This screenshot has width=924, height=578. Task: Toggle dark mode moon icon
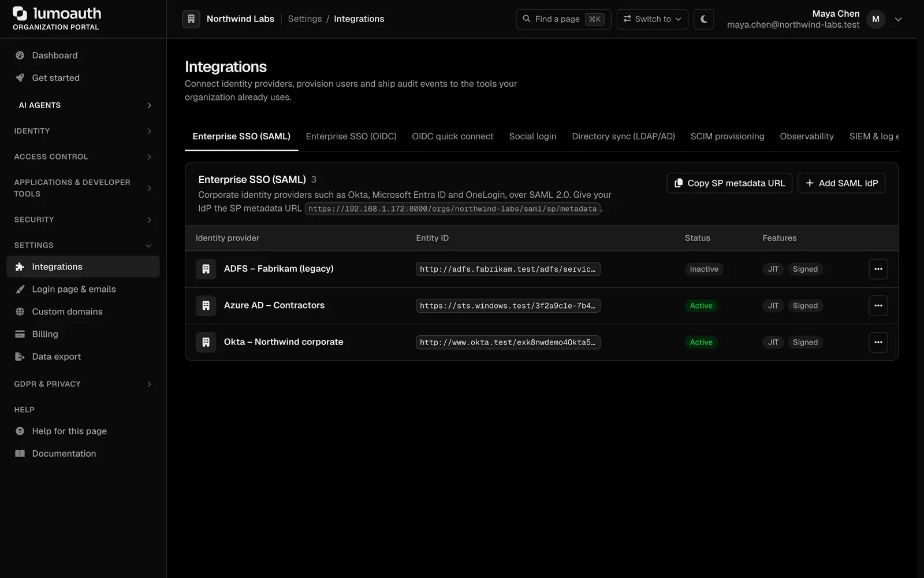click(703, 19)
